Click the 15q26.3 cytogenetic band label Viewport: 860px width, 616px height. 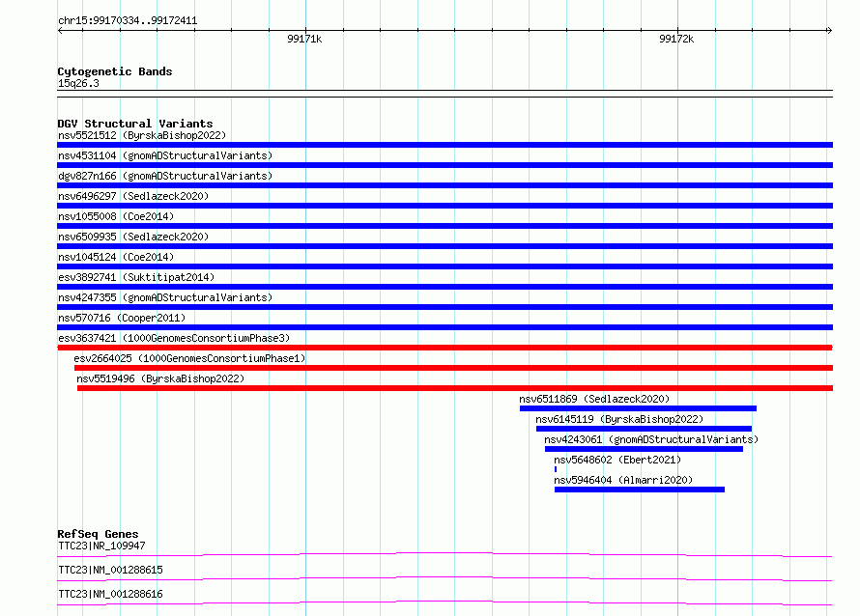pyautogui.click(x=78, y=83)
